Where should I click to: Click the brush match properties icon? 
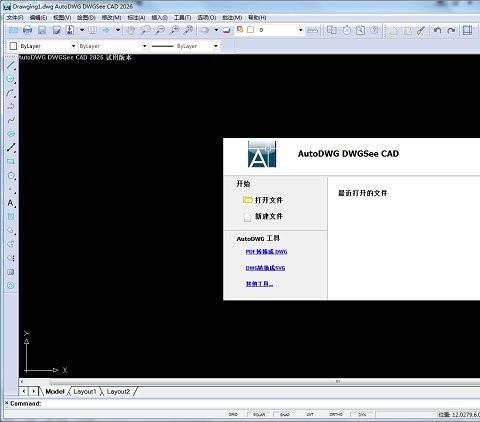coord(421,30)
